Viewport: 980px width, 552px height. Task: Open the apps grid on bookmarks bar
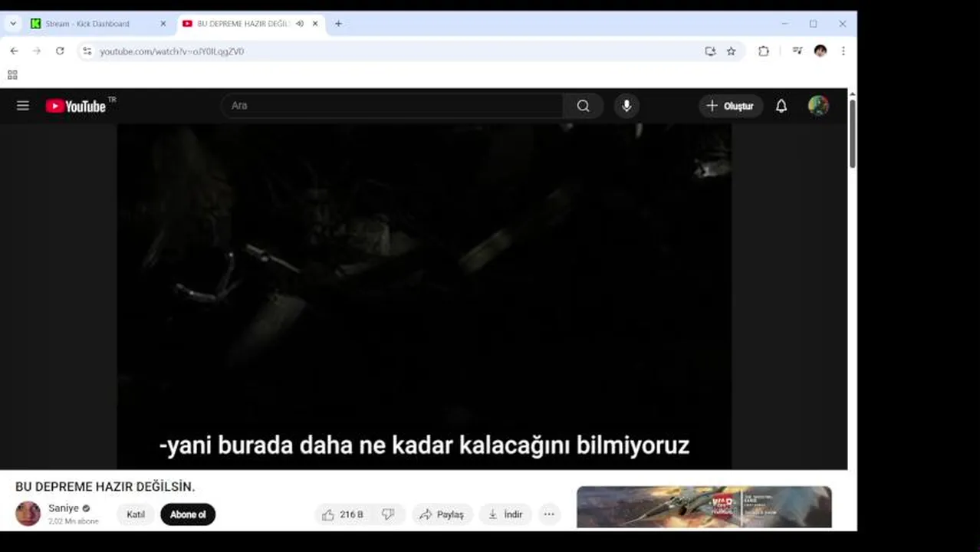(x=12, y=75)
